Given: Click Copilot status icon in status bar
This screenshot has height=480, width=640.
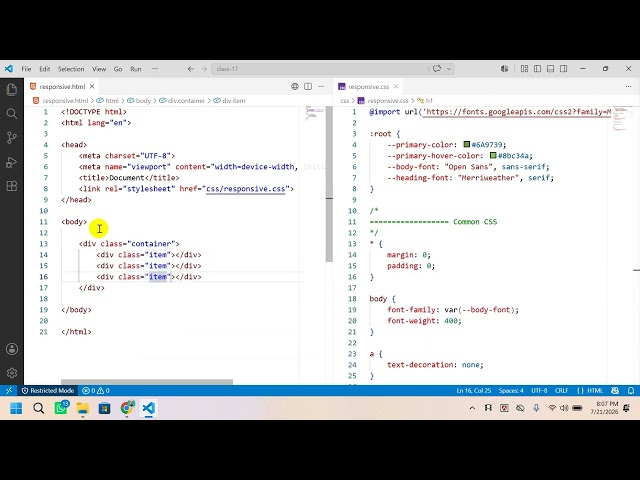Looking at the screenshot, I should (615, 391).
